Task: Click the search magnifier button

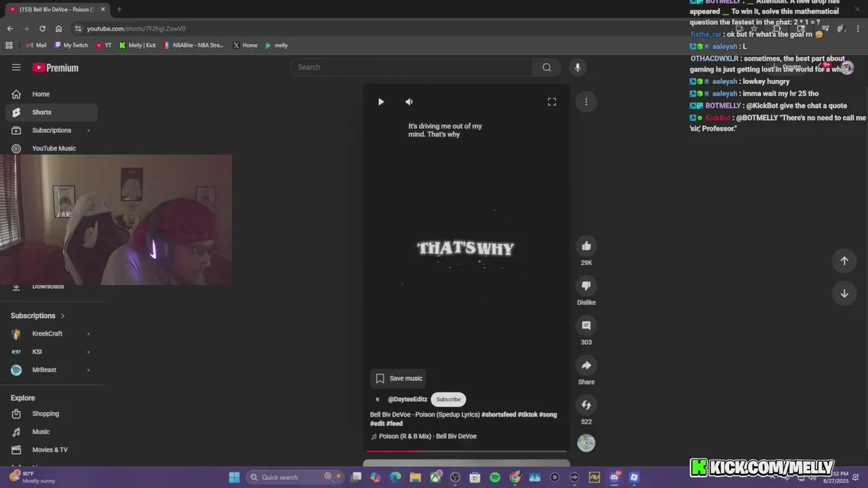Action: click(x=547, y=67)
